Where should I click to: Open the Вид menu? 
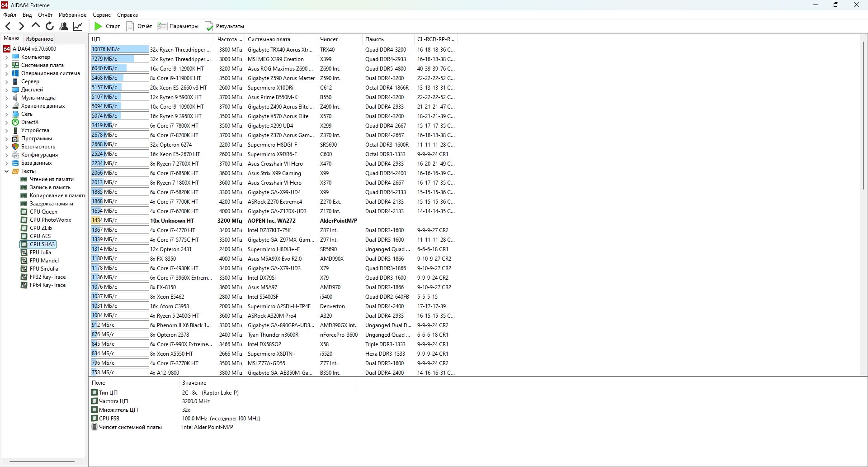(27, 15)
